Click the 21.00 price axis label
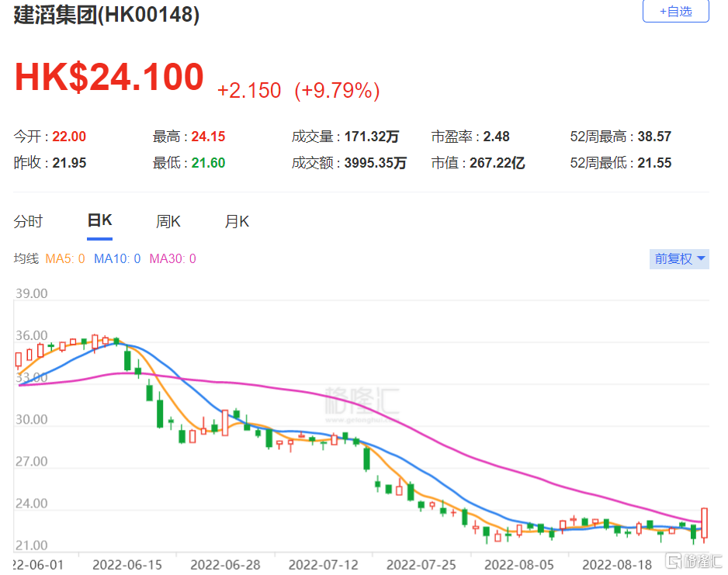 (32, 546)
